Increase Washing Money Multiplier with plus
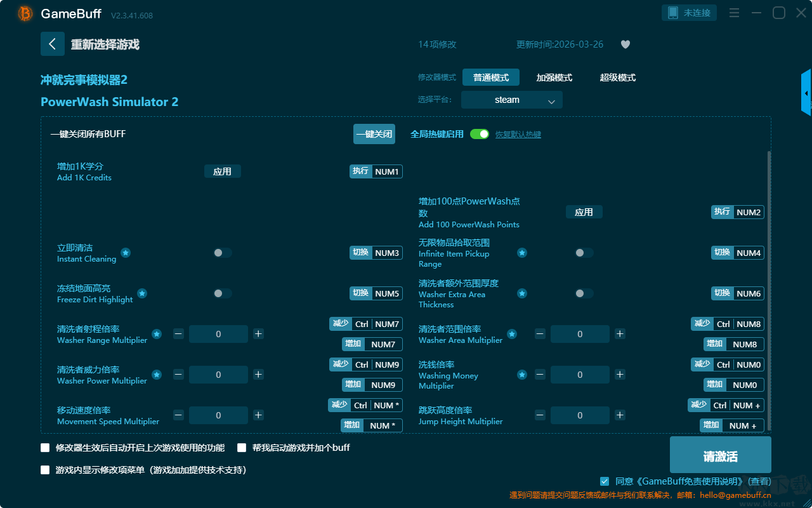The height and width of the screenshot is (508, 812). pyautogui.click(x=620, y=375)
